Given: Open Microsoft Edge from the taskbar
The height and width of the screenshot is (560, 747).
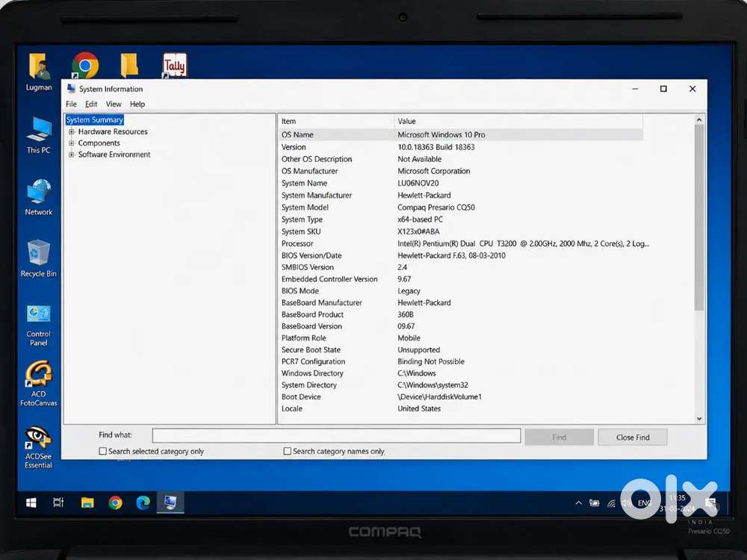Looking at the screenshot, I should 143,503.
